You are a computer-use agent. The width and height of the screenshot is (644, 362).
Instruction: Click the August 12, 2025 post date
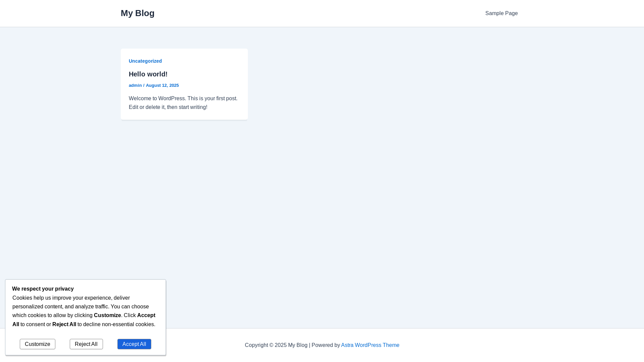(162, 85)
